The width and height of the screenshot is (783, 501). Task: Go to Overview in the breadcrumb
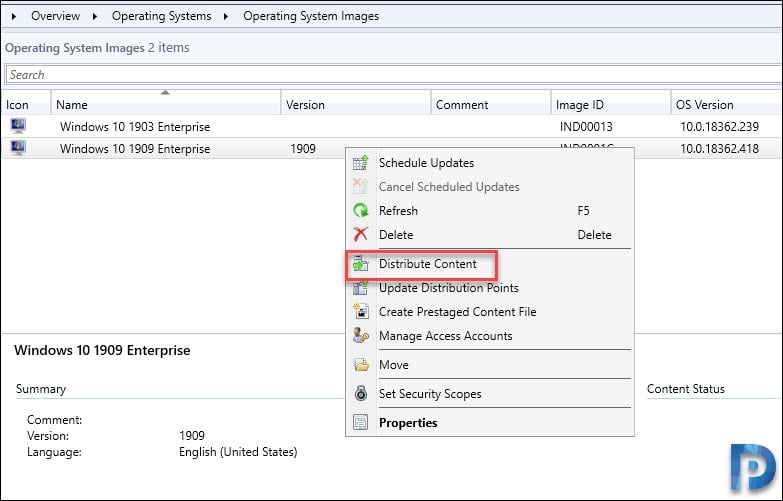55,16
